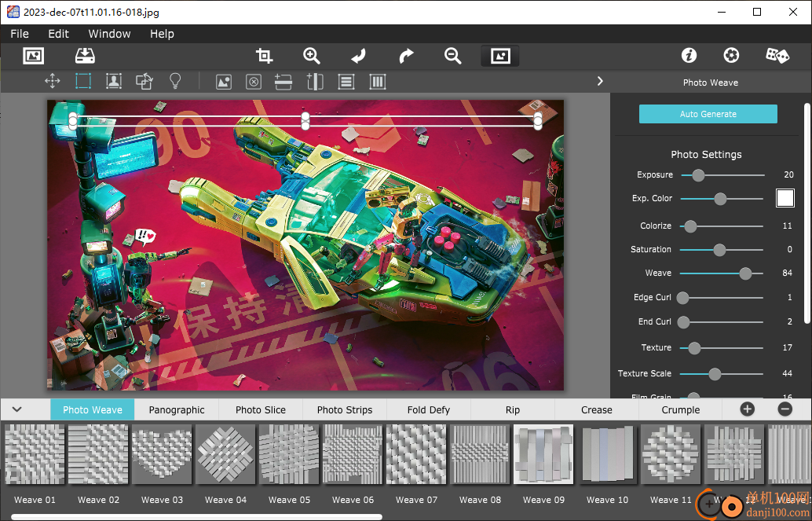Open the File menu
Screen dimensions: 812x521
coord(20,34)
